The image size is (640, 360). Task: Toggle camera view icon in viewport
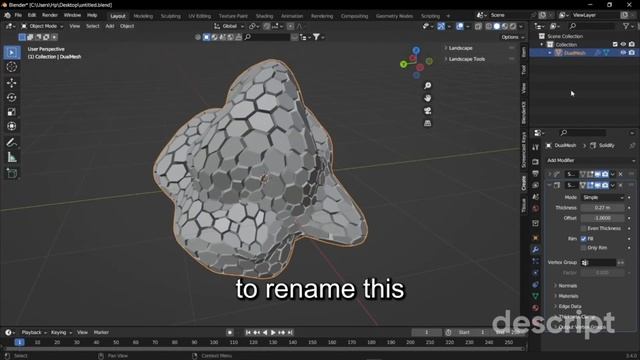[427, 111]
